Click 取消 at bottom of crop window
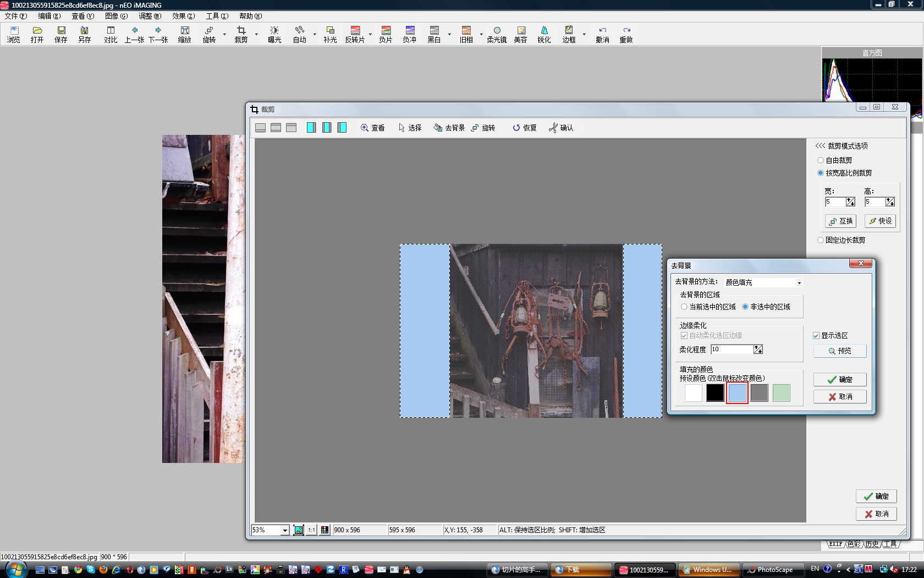This screenshot has width=924, height=578. (x=876, y=514)
